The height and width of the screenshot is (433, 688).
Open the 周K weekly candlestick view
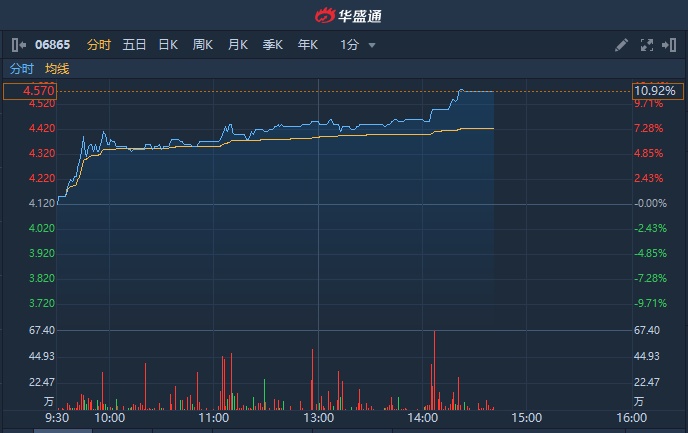click(x=203, y=45)
